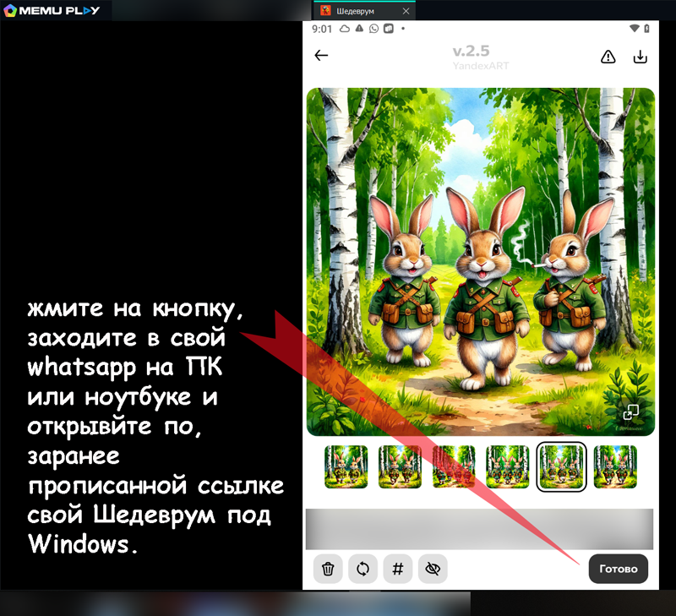
Task: Tap the alert notification status icon
Action: coord(359,29)
